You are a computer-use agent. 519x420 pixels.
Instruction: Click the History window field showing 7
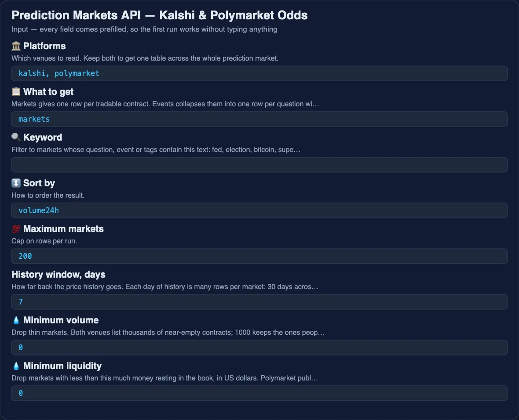[x=259, y=302]
